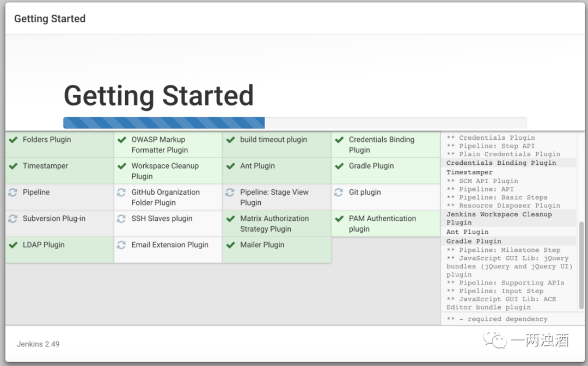Click the install log scrollbar
588x366 pixels.
pos(581,265)
